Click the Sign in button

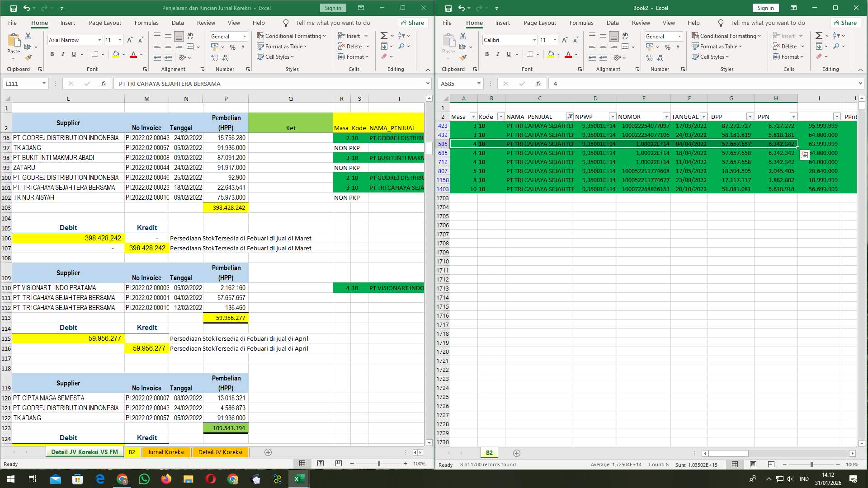(333, 8)
